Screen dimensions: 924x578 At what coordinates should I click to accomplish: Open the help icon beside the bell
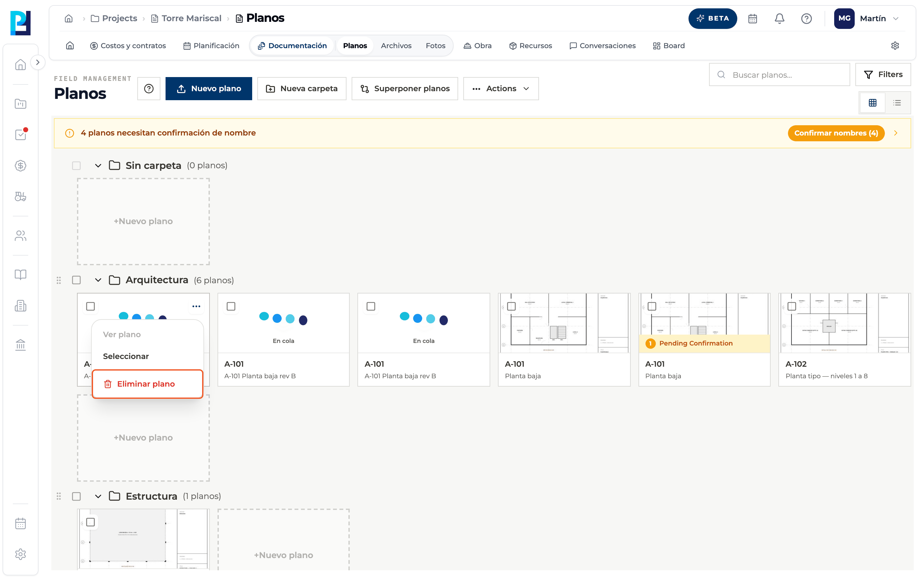[806, 18]
